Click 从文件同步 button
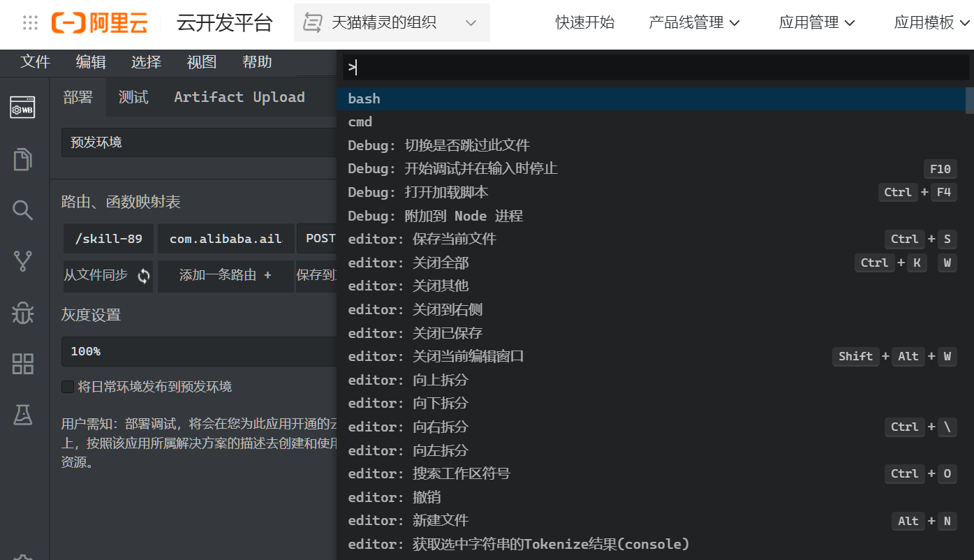This screenshot has width=974, height=560. click(108, 276)
